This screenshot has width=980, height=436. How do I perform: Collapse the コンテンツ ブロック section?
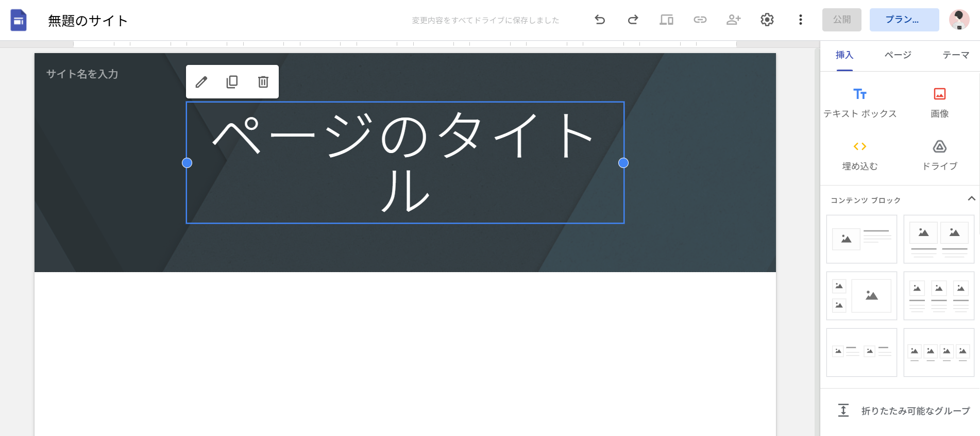[x=971, y=199]
